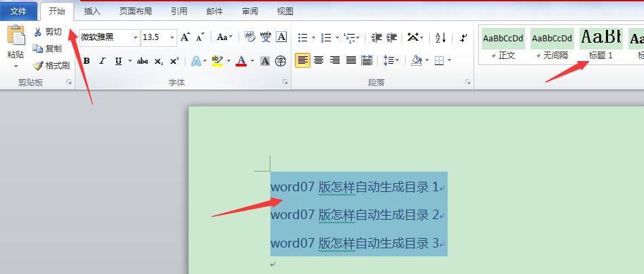This screenshot has height=274, width=644.
Task: Toggle strikethrough formatting
Action: (143, 61)
